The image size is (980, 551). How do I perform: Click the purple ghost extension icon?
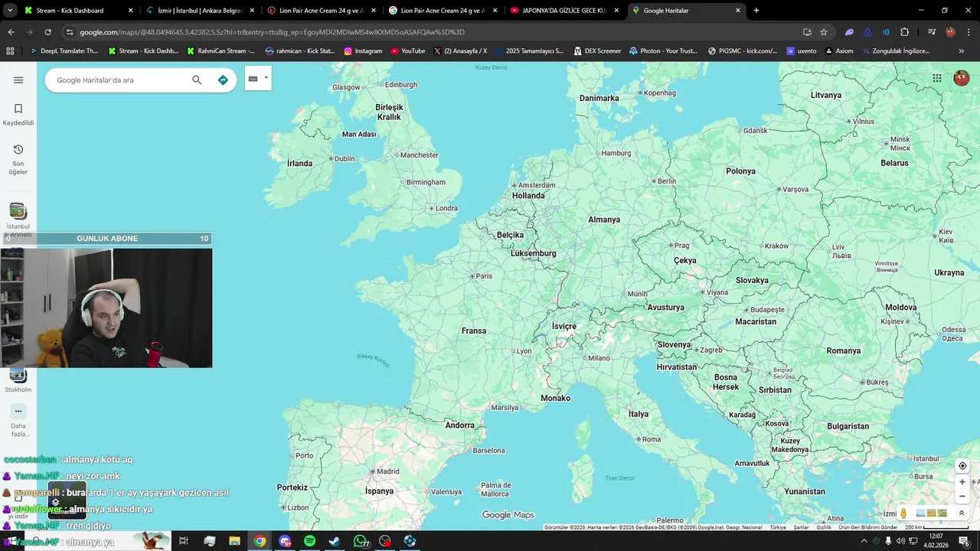[849, 32]
